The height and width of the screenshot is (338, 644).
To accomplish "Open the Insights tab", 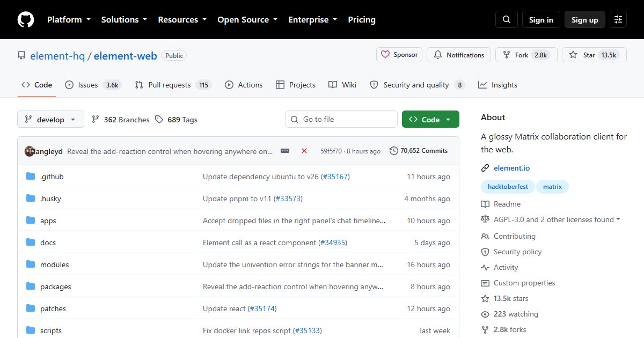I will (497, 85).
